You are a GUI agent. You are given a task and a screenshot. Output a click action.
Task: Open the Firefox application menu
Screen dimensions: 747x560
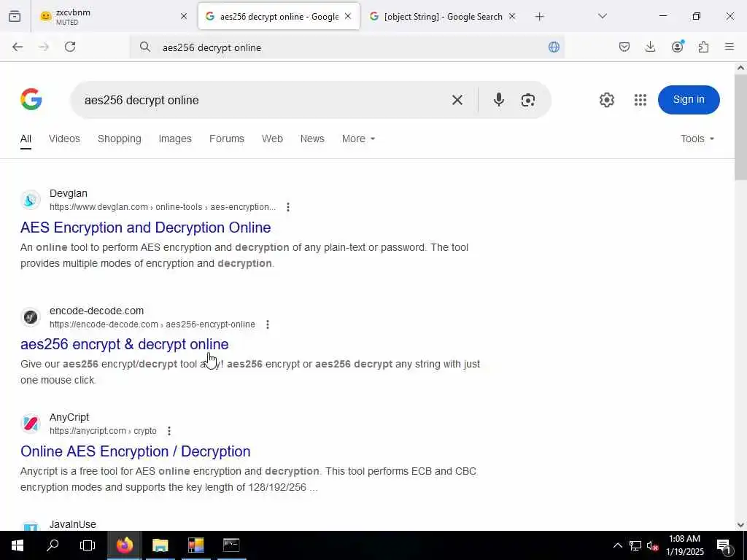(729, 47)
